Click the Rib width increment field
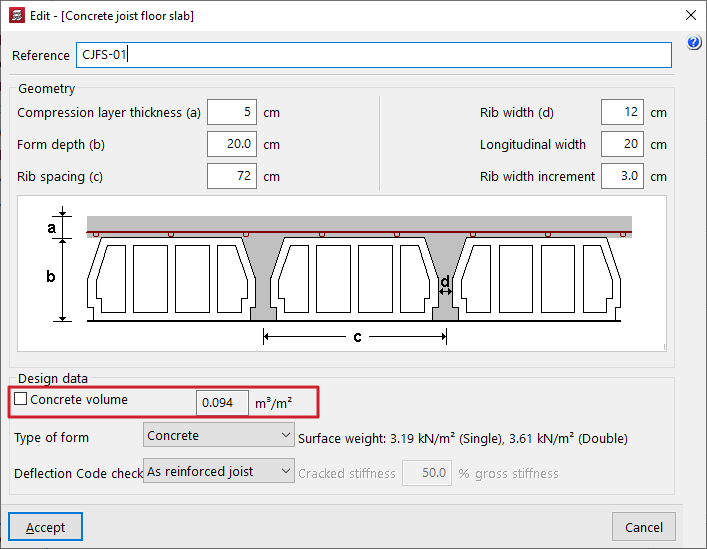Viewport: 707px width, 549px height. pos(622,177)
